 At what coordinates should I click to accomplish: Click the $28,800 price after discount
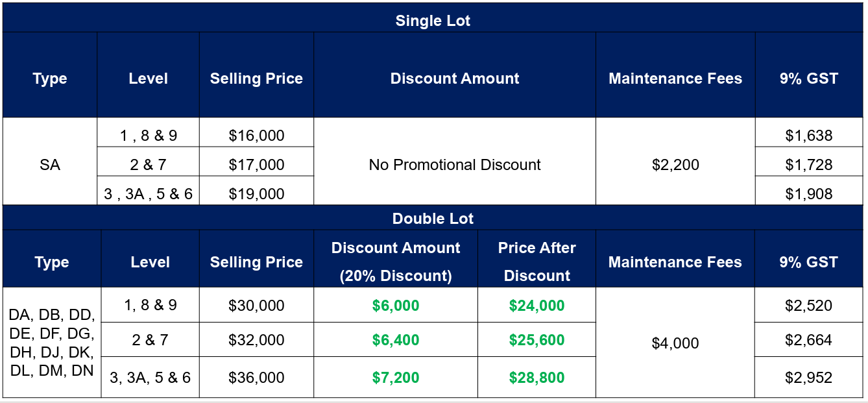tap(536, 378)
